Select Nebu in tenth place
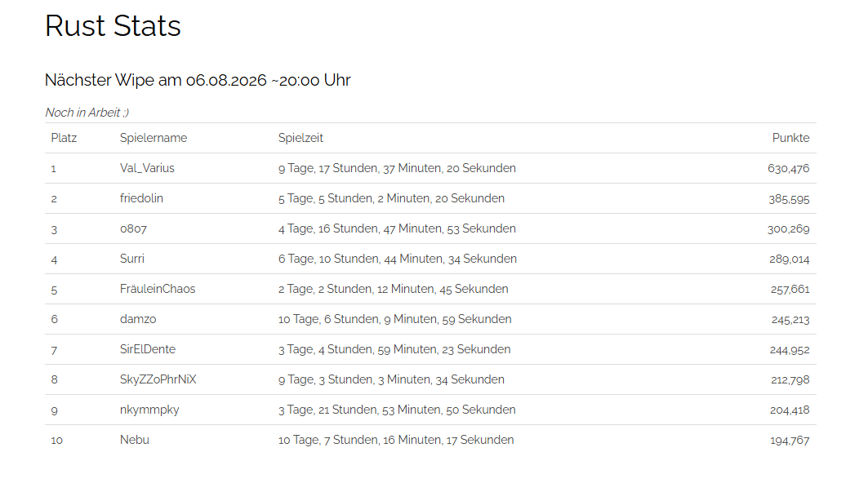This screenshot has height=492, width=868. coord(135,440)
